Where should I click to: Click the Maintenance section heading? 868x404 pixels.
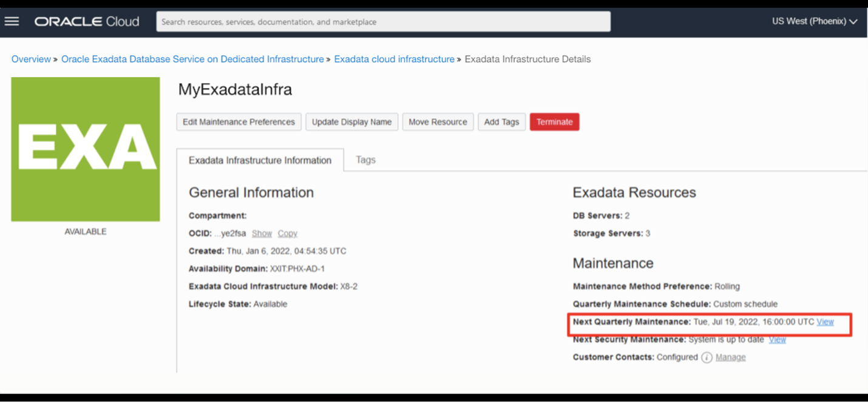pos(613,263)
